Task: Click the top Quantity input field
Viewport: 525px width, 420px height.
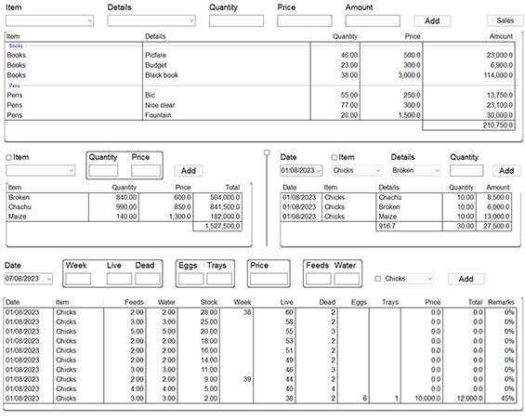Action: click(236, 20)
